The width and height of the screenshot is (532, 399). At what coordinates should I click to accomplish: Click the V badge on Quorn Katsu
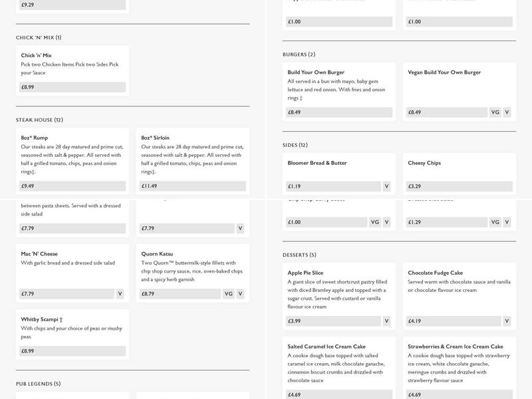(241, 293)
